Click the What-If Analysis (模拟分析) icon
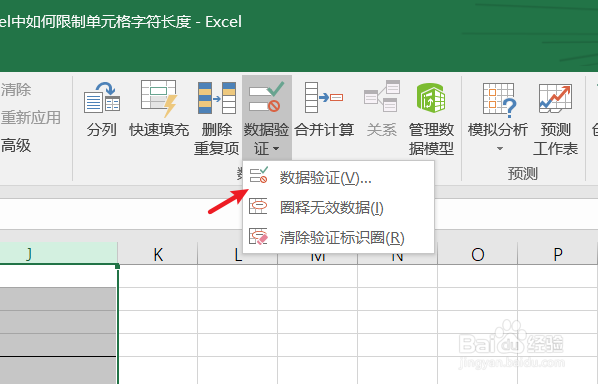598x384 pixels. [499, 100]
